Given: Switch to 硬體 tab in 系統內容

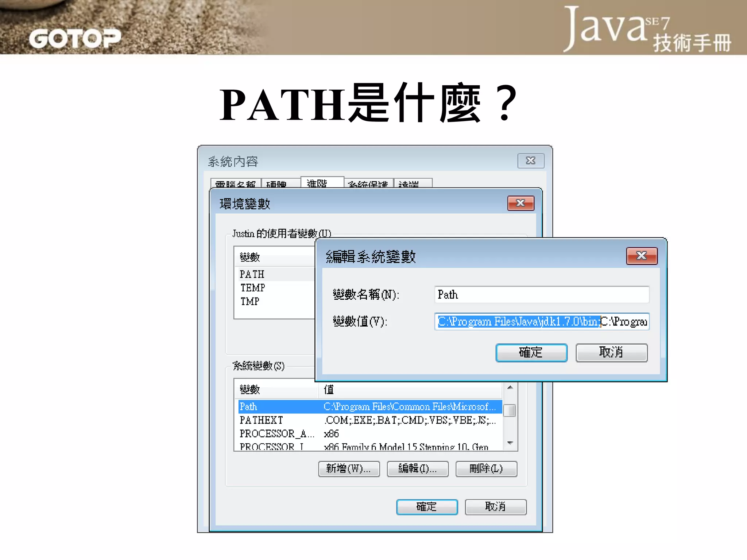Looking at the screenshot, I should pyautogui.click(x=281, y=183).
